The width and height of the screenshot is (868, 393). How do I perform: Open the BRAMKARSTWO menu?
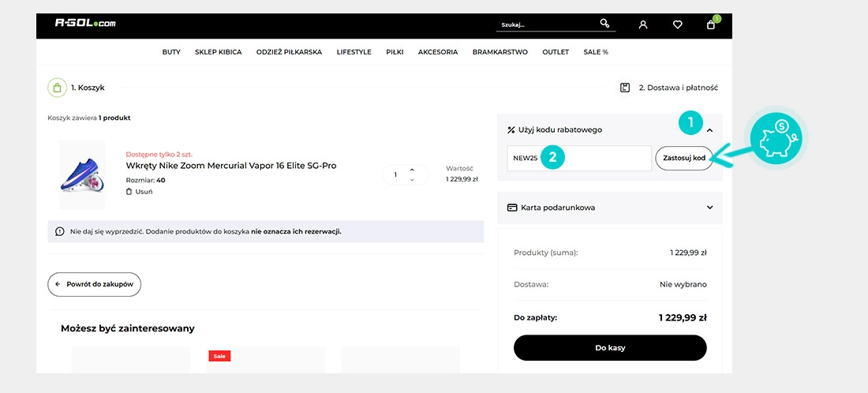499,52
